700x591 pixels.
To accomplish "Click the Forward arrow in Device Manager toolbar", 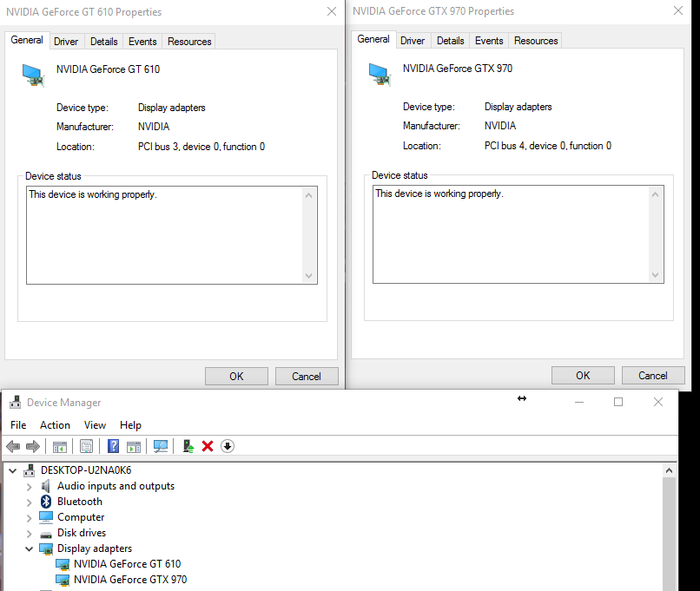I will coord(33,446).
